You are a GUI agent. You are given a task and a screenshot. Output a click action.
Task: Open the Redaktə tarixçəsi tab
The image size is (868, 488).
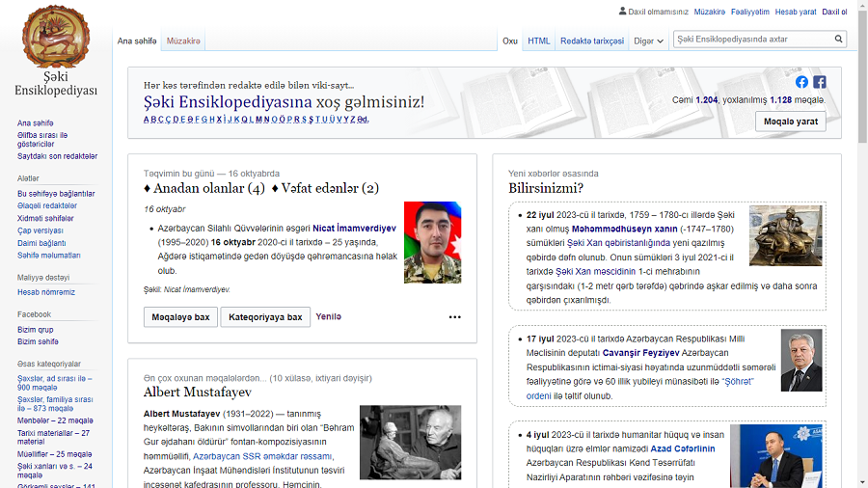591,41
